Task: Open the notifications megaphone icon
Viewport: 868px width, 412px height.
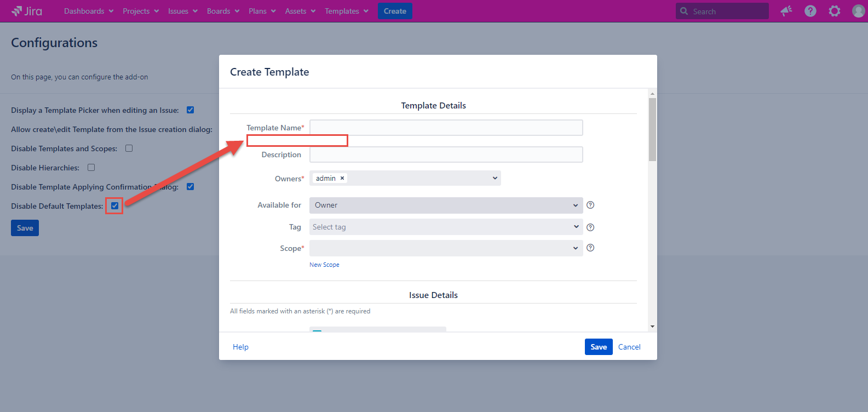Action: tap(786, 11)
